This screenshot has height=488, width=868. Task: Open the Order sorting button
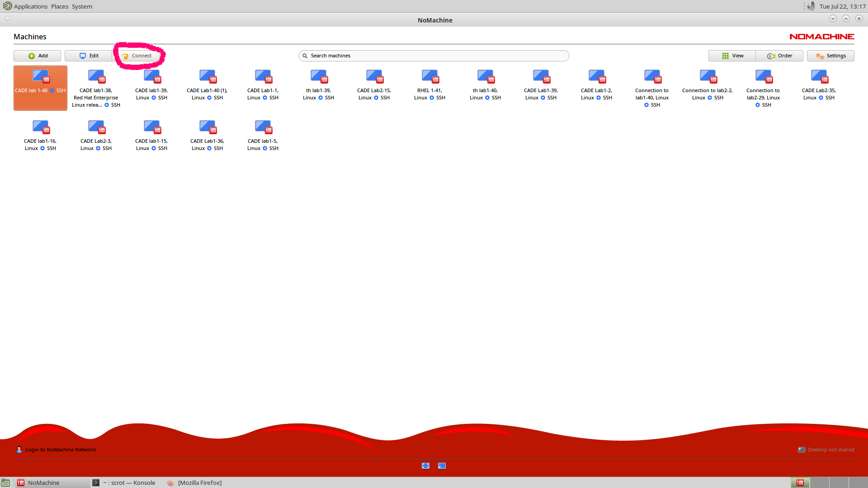click(779, 56)
